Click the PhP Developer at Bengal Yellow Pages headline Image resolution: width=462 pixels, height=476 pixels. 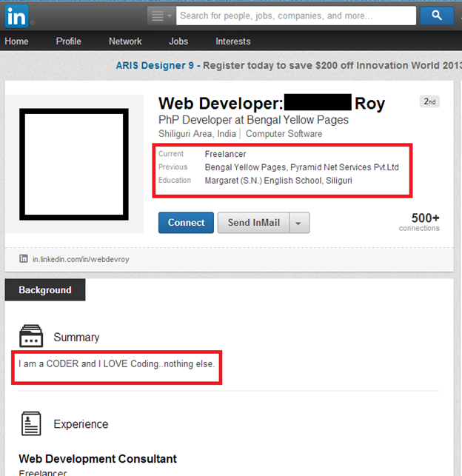(253, 120)
